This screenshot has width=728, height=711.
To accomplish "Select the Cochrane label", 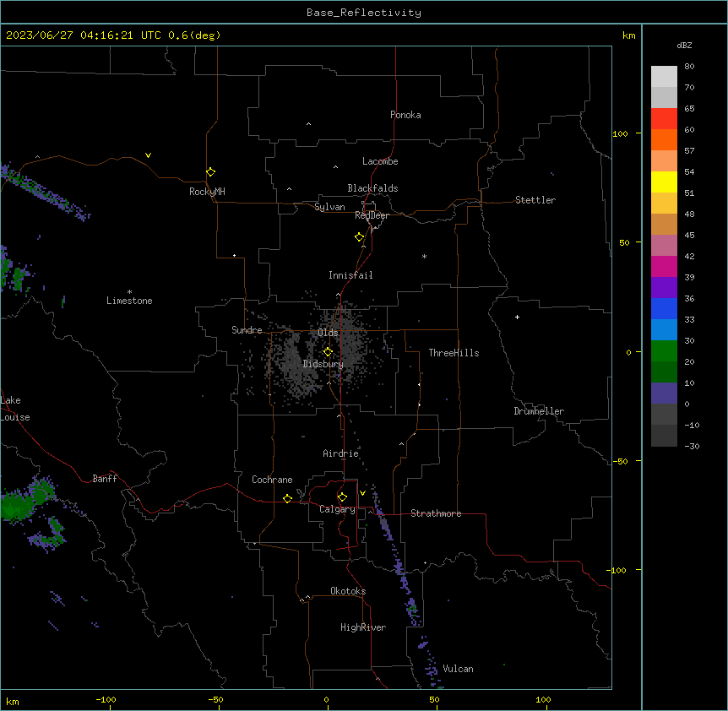I will 272,480.
